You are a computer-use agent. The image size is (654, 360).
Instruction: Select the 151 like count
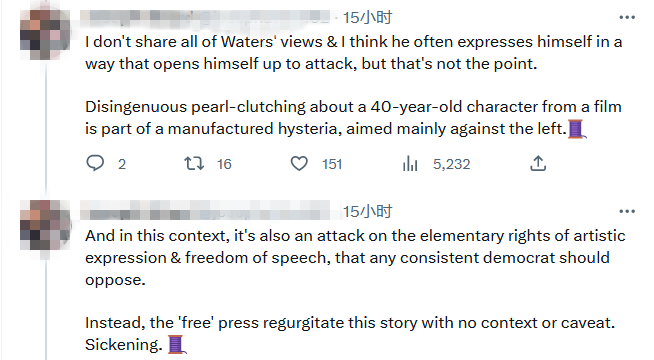tap(332, 164)
